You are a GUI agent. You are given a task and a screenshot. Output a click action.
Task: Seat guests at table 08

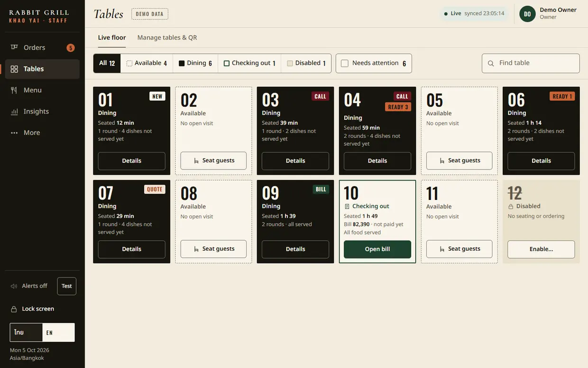coord(213,249)
